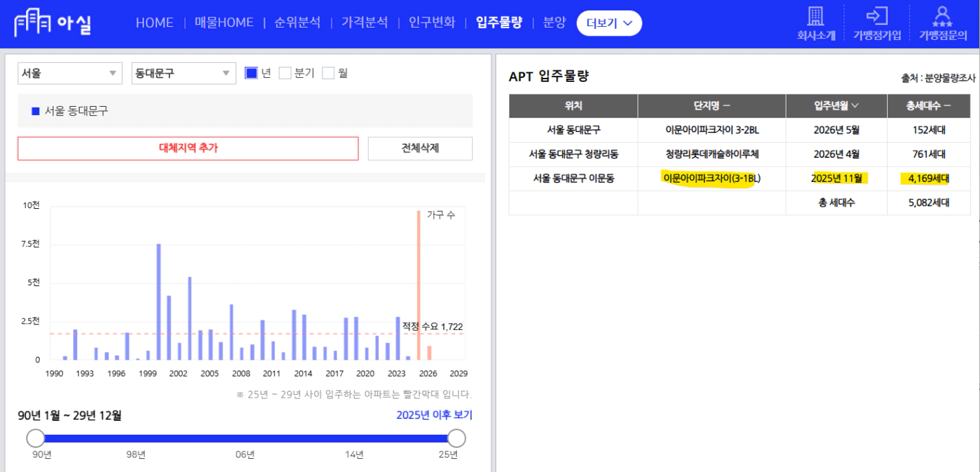Click the 90년 1월 ~ 29년 12월 range label
Viewport: 980px width, 472px height.
pos(70,415)
